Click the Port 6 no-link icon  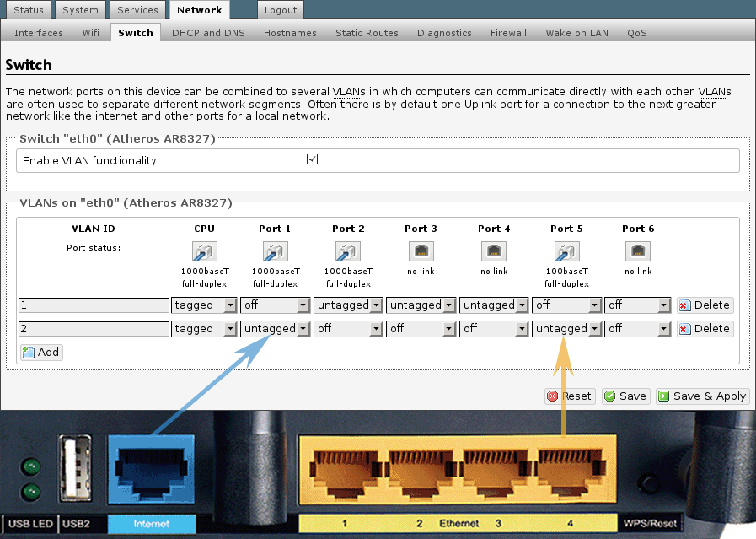[638, 251]
